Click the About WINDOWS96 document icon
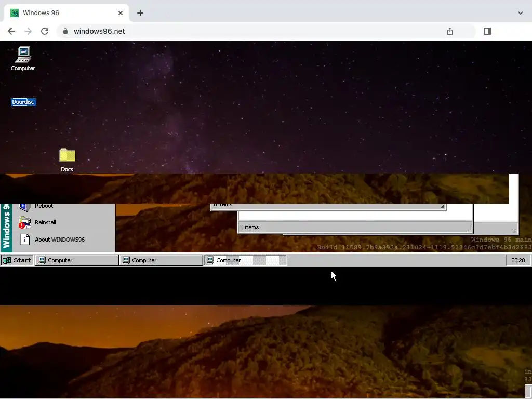 25,240
